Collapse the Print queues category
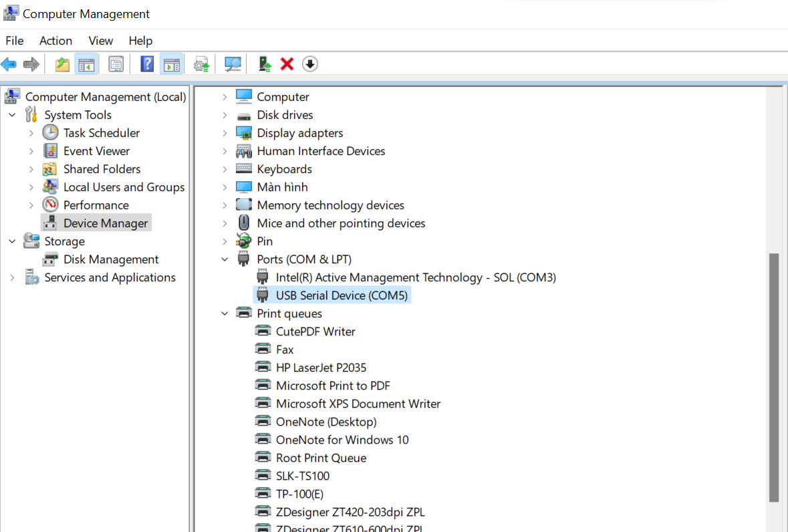Screen dimensions: 788x532 pyautogui.click(x=225, y=314)
